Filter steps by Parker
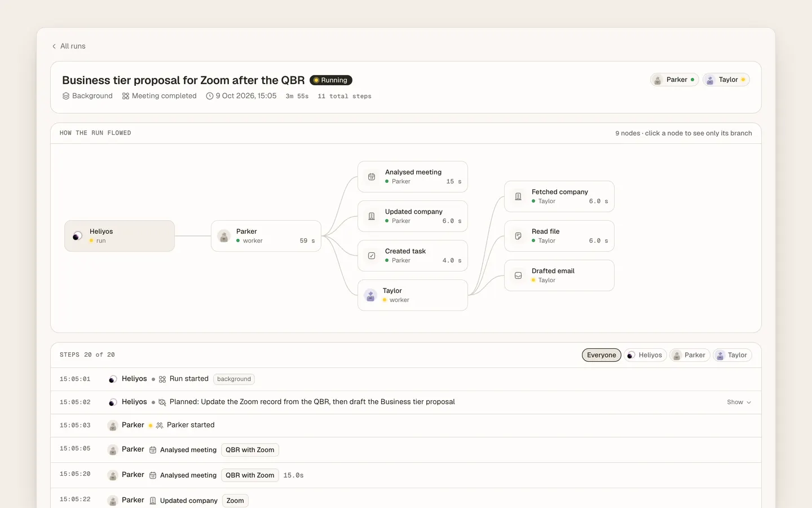This screenshot has width=812, height=508. [x=690, y=355]
